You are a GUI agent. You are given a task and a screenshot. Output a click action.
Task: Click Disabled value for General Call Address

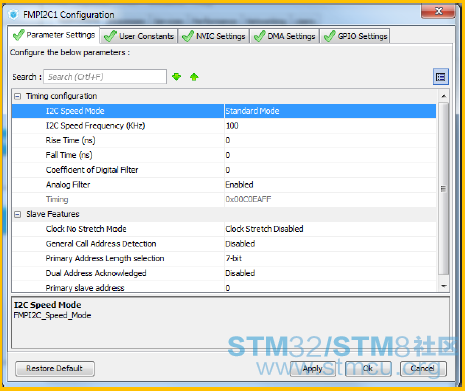(x=240, y=244)
